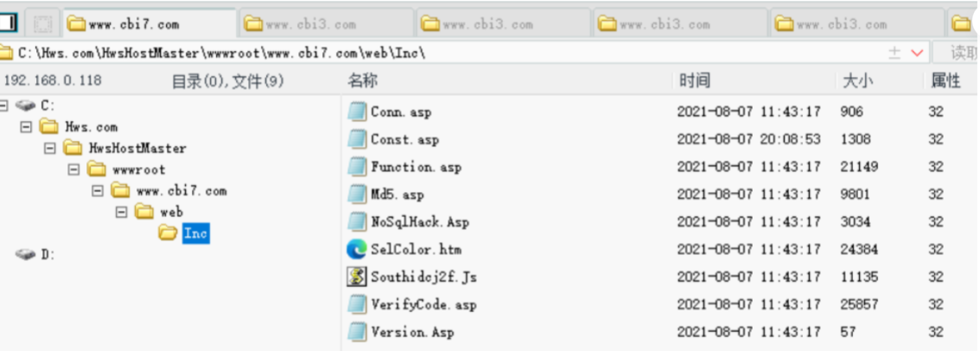Click the address path input field
980x351 pixels.
(432, 54)
